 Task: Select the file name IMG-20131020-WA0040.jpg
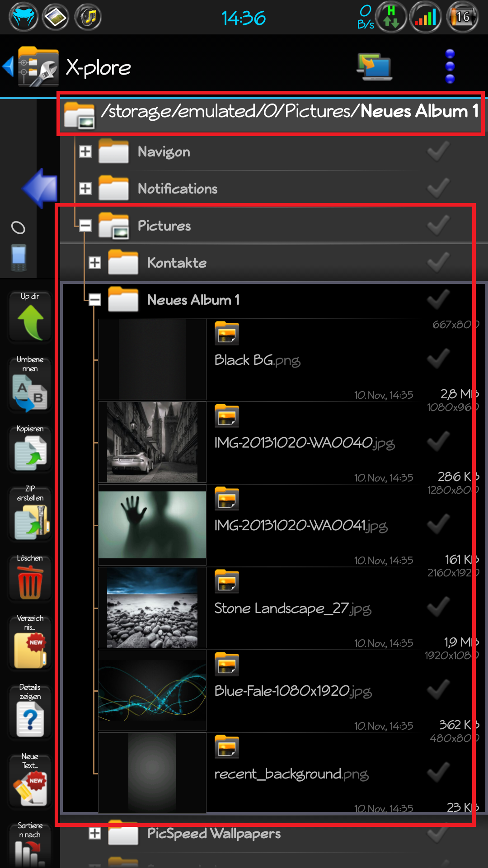(x=305, y=443)
